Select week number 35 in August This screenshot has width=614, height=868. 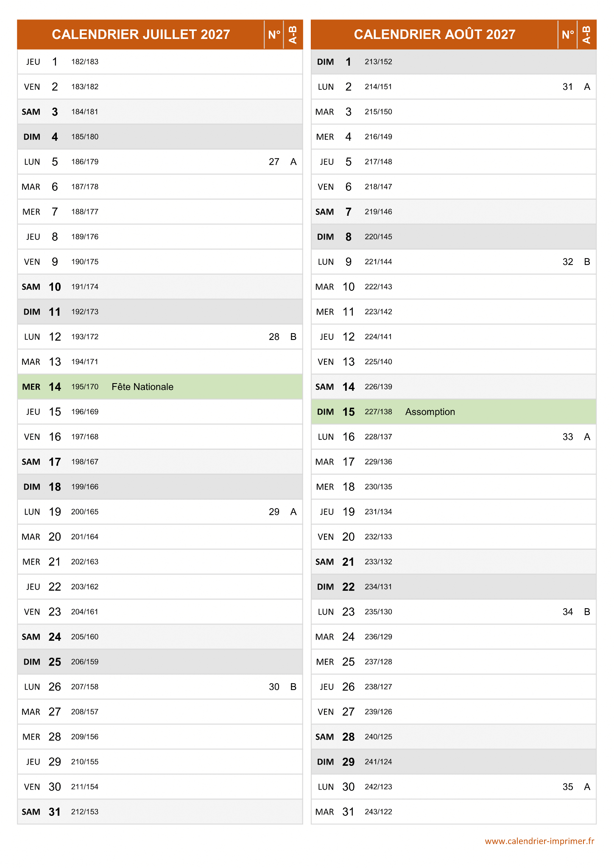(568, 787)
